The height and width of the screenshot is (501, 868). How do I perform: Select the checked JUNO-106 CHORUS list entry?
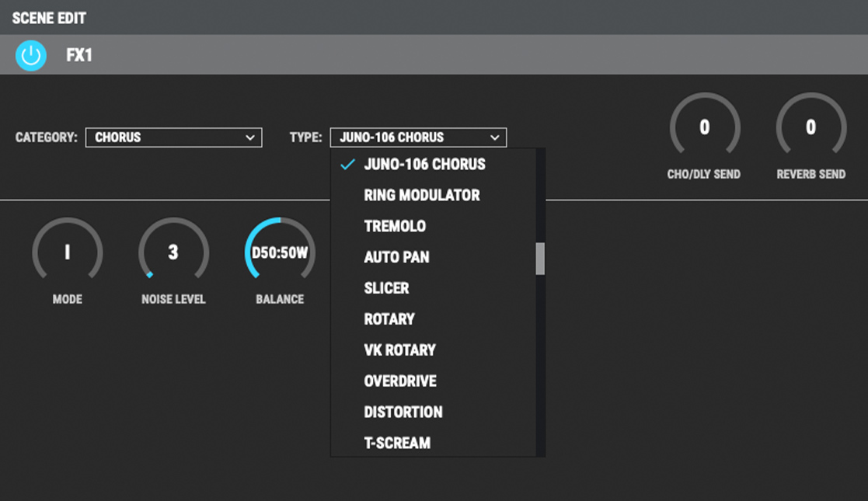tap(433, 165)
